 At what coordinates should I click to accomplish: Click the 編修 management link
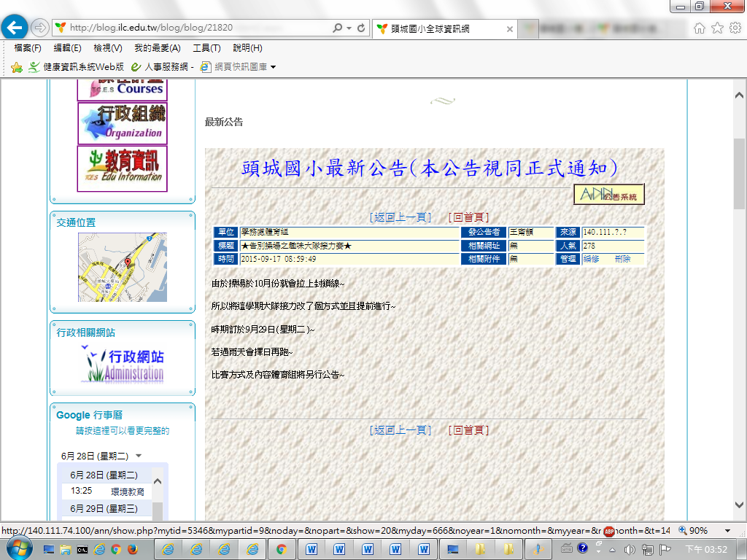coord(591,259)
